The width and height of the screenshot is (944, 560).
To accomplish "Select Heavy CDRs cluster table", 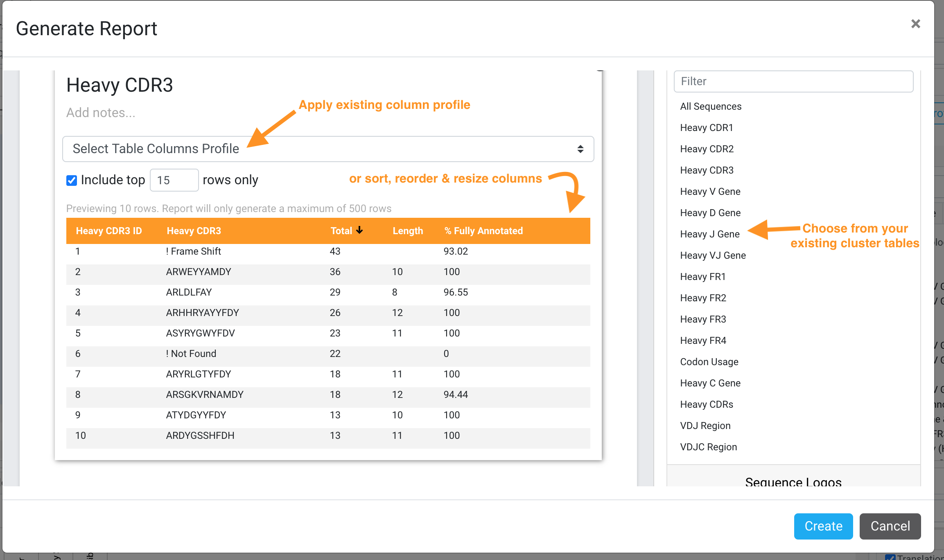I will point(707,404).
